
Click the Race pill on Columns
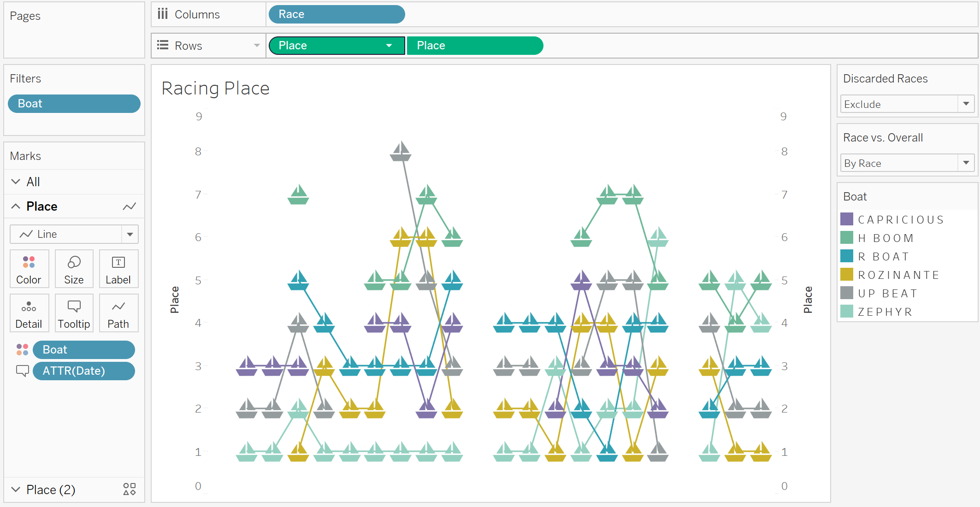[336, 14]
